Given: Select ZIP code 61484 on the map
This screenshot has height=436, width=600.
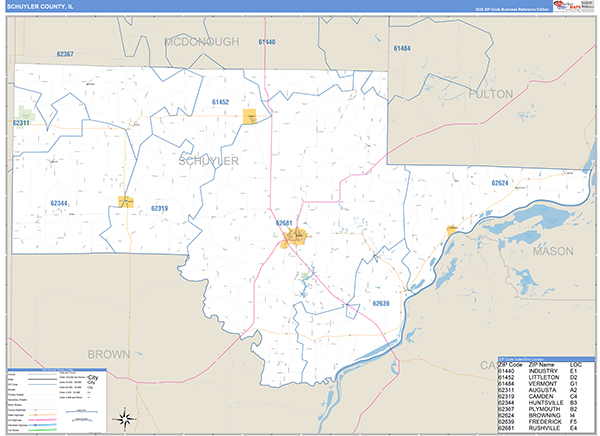Looking at the screenshot, I should click(402, 49).
